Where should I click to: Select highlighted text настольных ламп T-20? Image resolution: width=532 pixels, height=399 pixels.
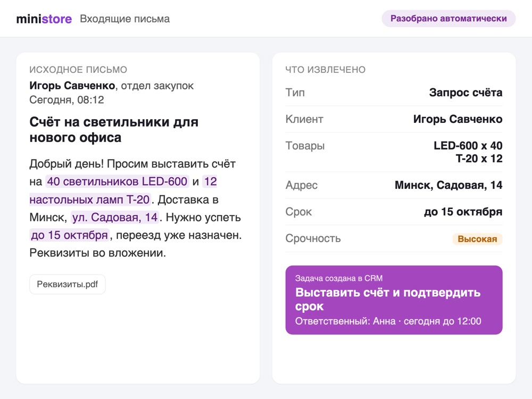[x=89, y=199]
